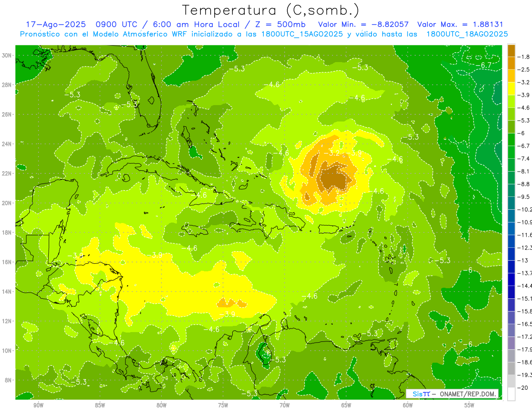Click the '8N' latitude axis label
The image size is (532, 411).
click(8, 380)
